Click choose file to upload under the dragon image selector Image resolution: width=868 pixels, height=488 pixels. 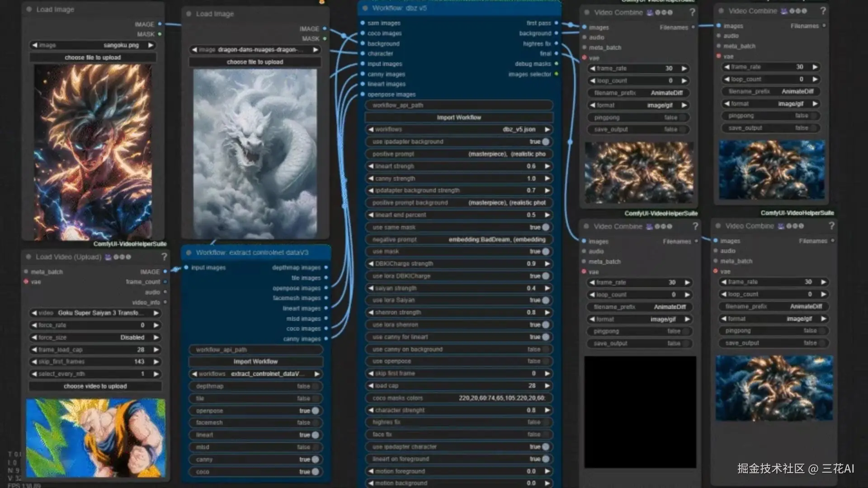click(255, 62)
